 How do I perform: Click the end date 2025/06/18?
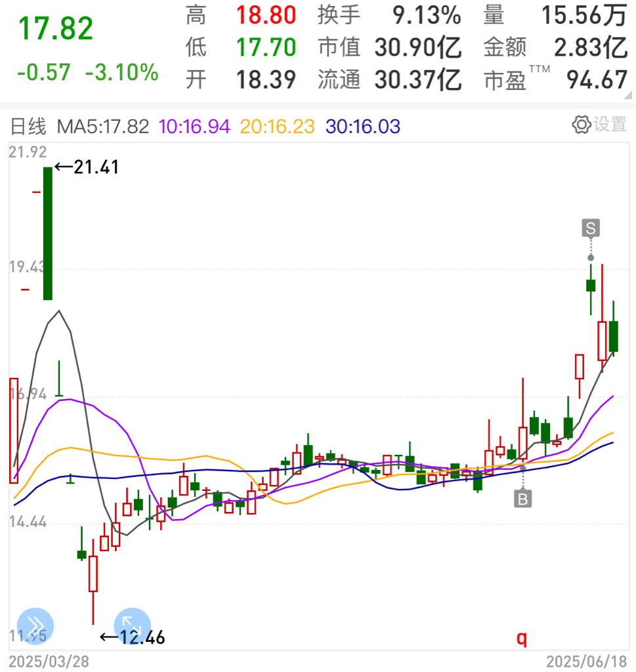(x=587, y=661)
